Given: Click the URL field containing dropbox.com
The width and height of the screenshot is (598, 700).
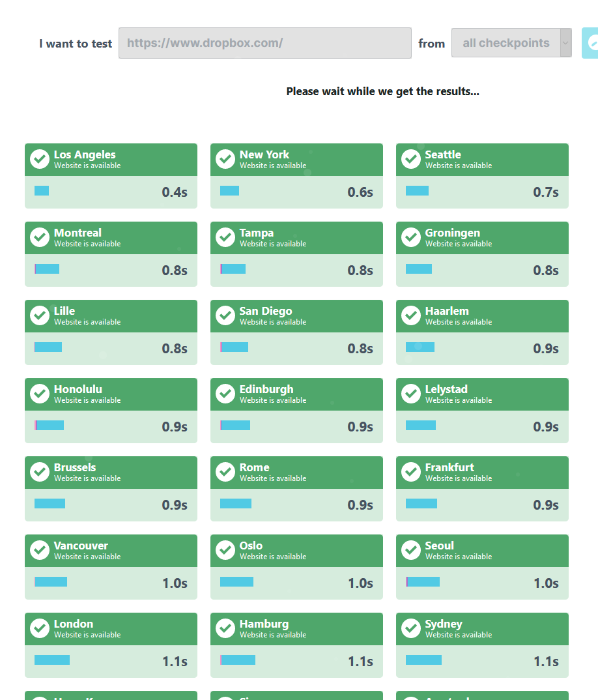Looking at the screenshot, I should click(x=264, y=43).
